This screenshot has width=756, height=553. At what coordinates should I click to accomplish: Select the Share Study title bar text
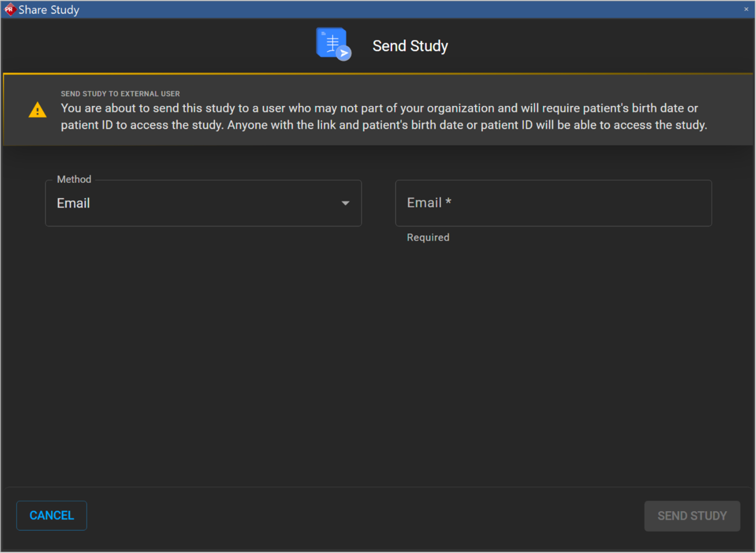pyautogui.click(x=49, y=9)
